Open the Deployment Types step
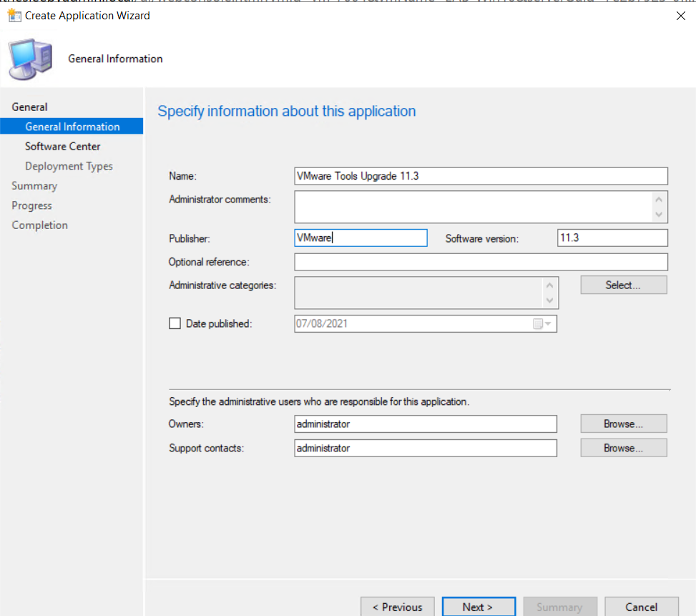The image size is (696, 616). click(x=68, y=165)
